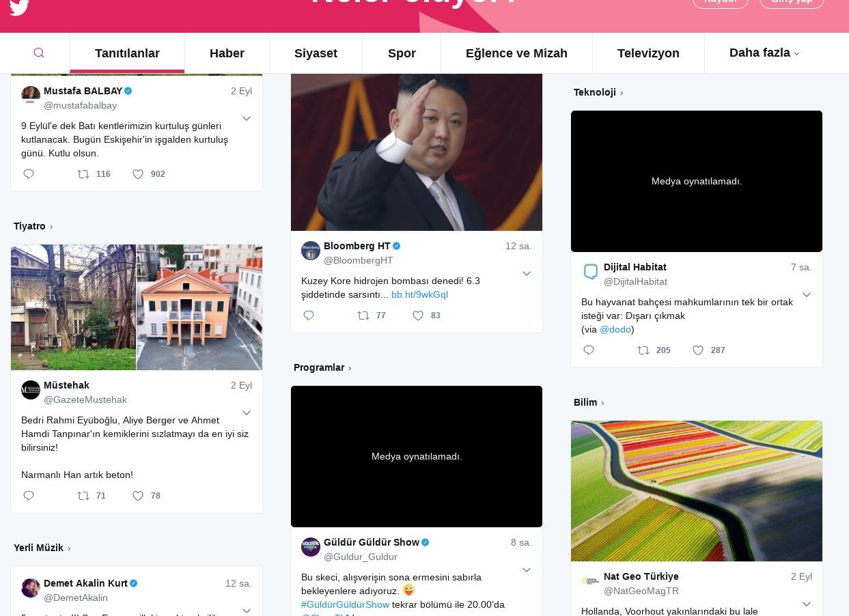849x616 pixels.
Task: Like Mustafa BALBAY's tweet
Action: pos(138,174)
